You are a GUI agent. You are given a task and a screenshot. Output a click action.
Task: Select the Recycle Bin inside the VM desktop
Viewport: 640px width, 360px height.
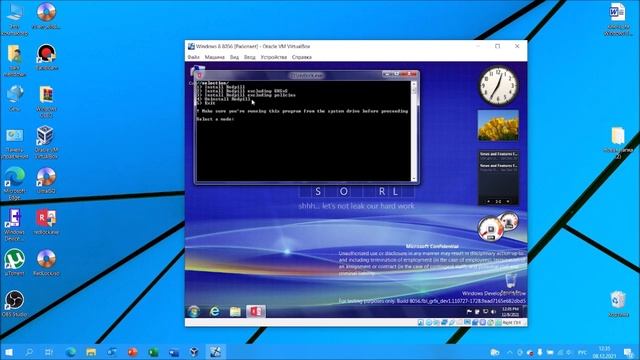pyautogui.click(x=511, y=284)
